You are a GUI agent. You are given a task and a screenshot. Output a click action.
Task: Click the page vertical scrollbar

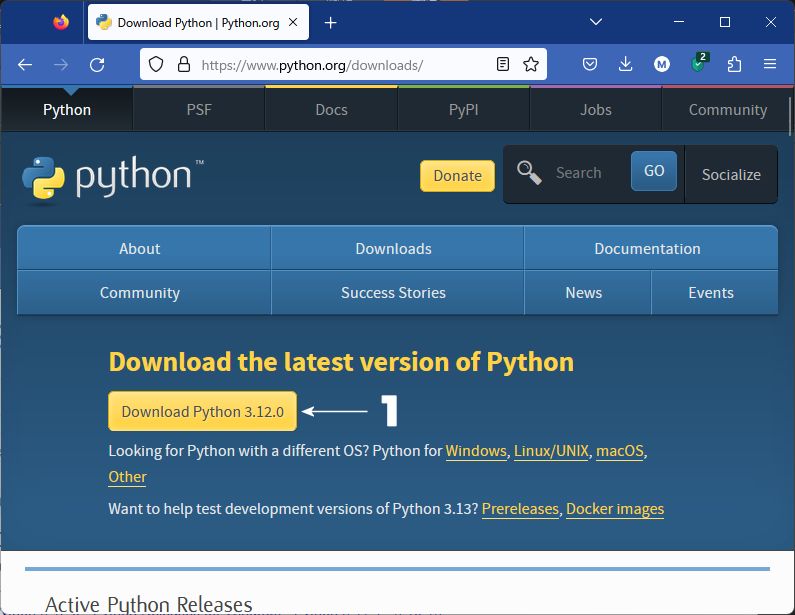point(790,118)
